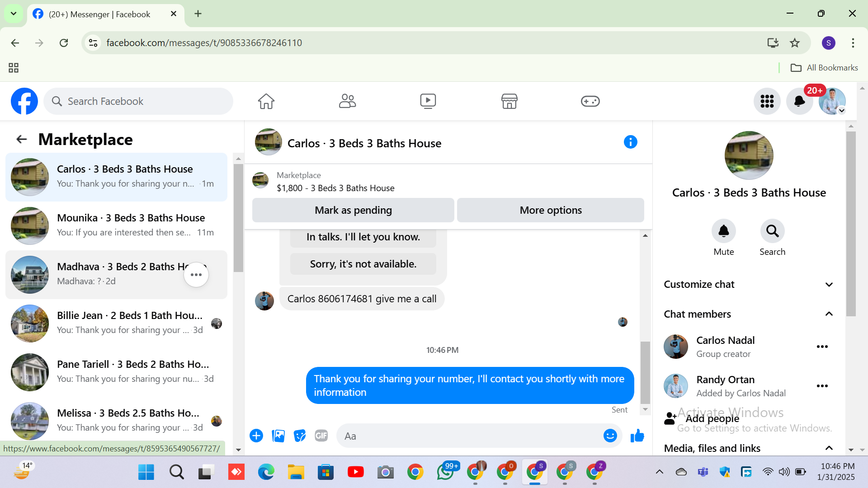Image resolution: width=868 pixels, height=488 pixels.
Task: Choose a sticker icon in composer
Action: coord(300,436)
